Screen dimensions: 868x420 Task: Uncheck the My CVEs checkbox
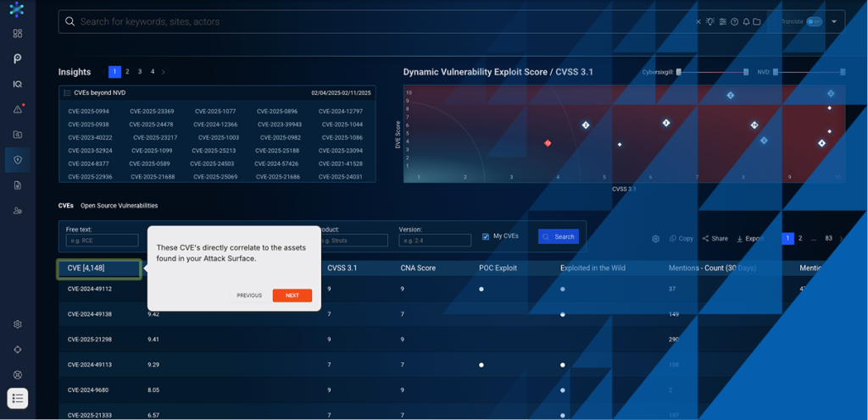486,236
